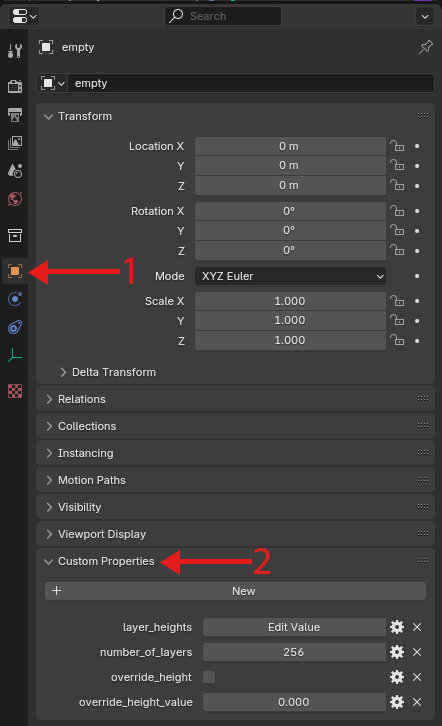
Task: Expand the Visibility panel
Action: tap(49, 507)
